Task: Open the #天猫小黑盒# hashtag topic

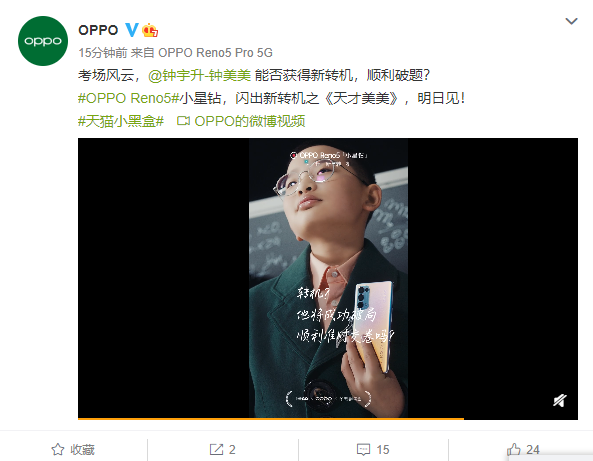Action: [x=121, y=121]
